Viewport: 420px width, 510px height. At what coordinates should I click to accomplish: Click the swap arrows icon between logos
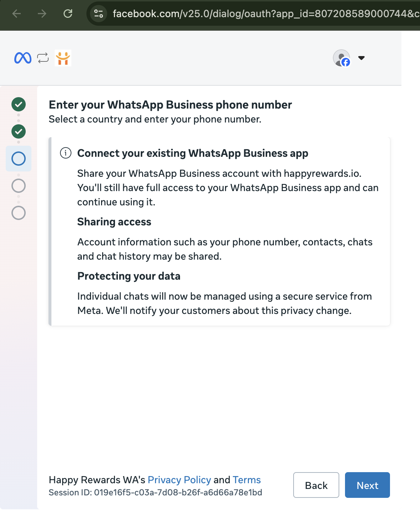click(x=43, y=58)
